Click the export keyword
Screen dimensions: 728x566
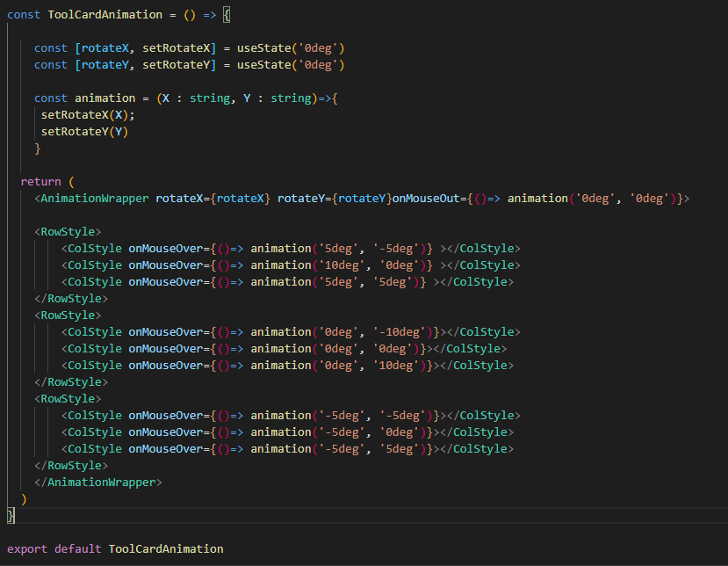point(27,549)
